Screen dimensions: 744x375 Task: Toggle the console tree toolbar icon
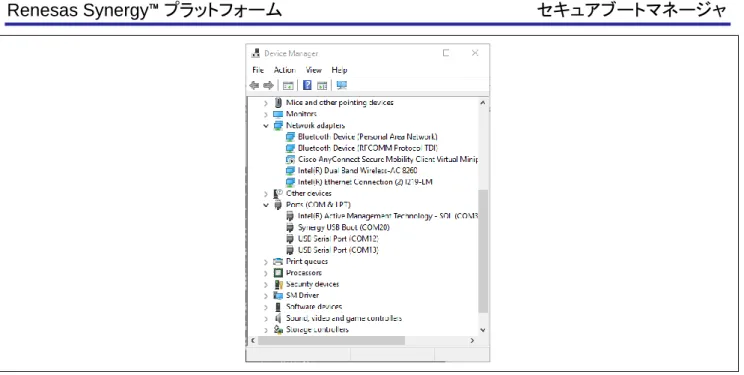[x=288, y=85]
